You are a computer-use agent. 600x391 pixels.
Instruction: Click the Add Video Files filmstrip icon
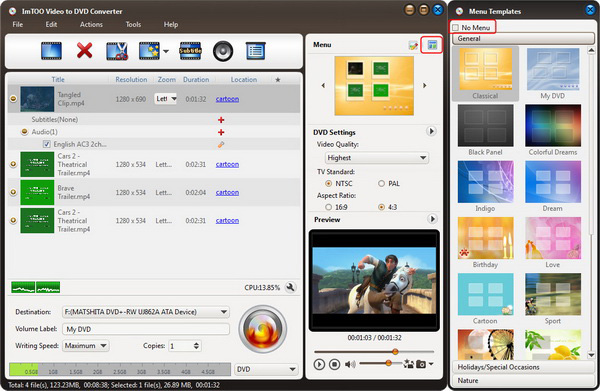[51, 51]
